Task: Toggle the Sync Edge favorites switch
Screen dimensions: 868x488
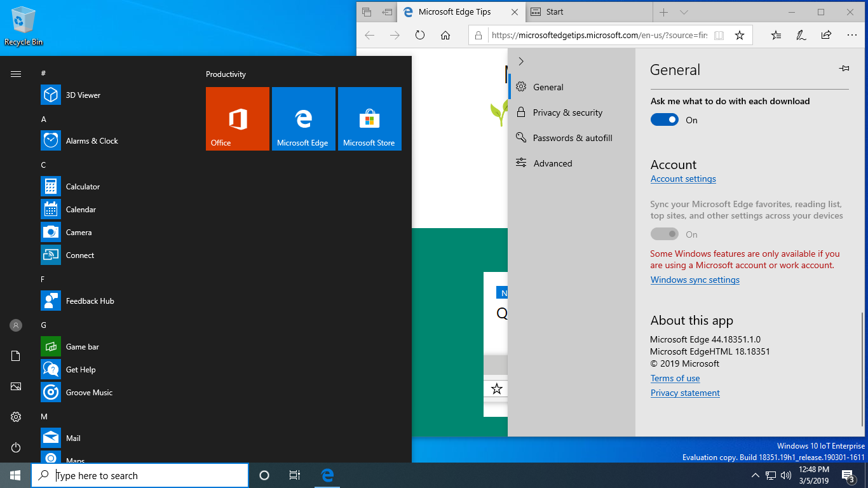Action: point(665,234)
